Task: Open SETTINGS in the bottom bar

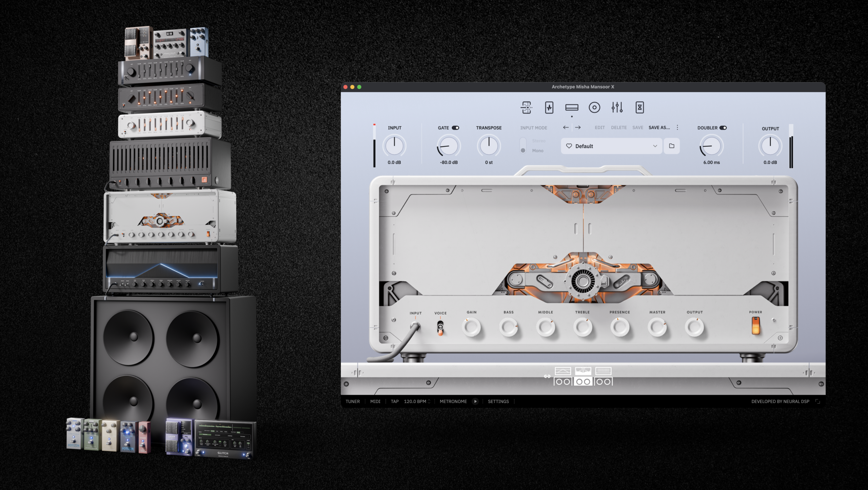Action: pos(498,401)
